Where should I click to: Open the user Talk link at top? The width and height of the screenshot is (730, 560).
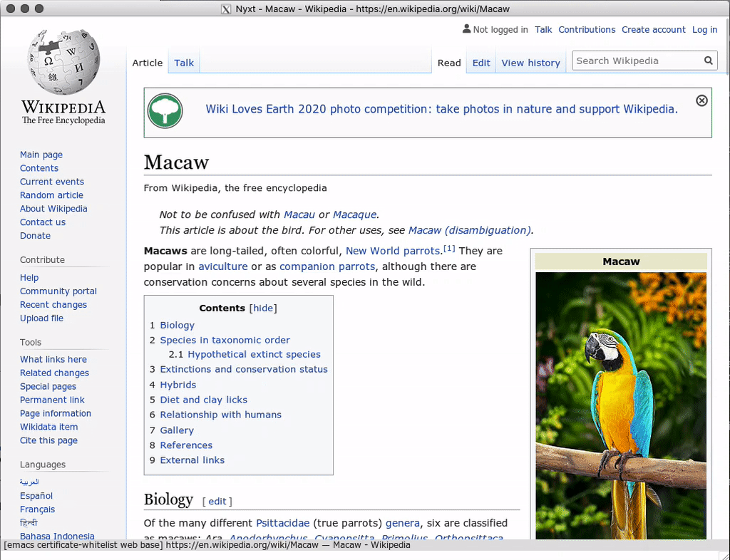tap(543, 29)
